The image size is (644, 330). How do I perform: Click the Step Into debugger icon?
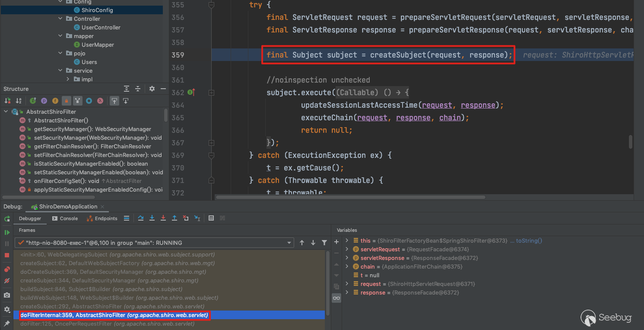(x=152, y=218)
